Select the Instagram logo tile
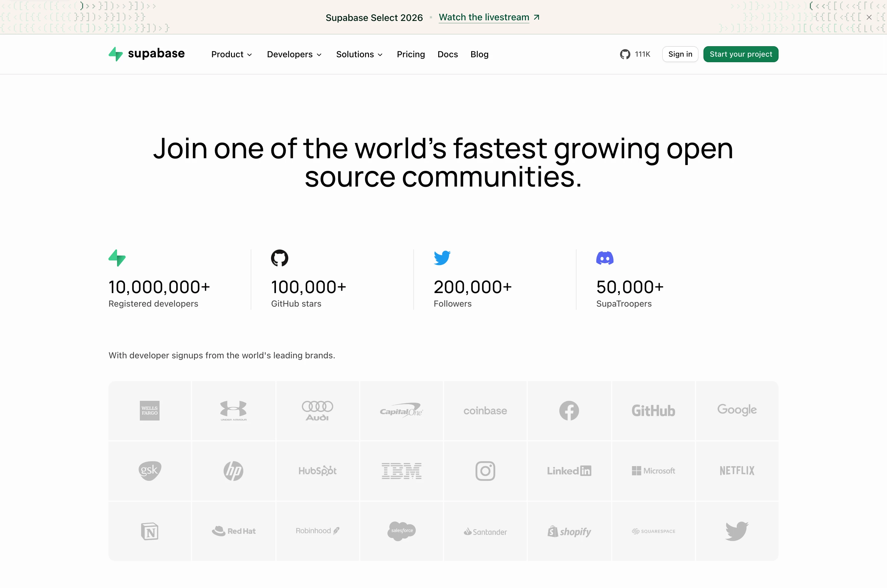This screenshot has width=887, height=588. (485, 471)
